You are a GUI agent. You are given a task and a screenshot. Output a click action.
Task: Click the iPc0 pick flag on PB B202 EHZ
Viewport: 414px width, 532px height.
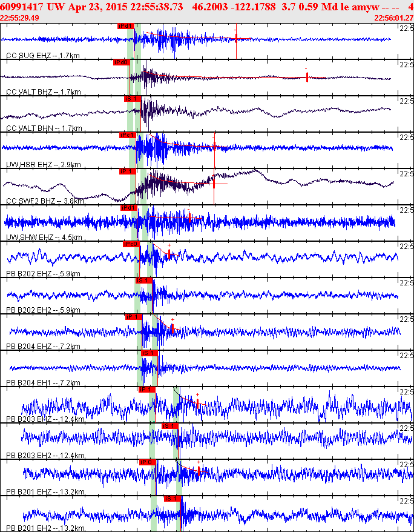click(131, 244)
